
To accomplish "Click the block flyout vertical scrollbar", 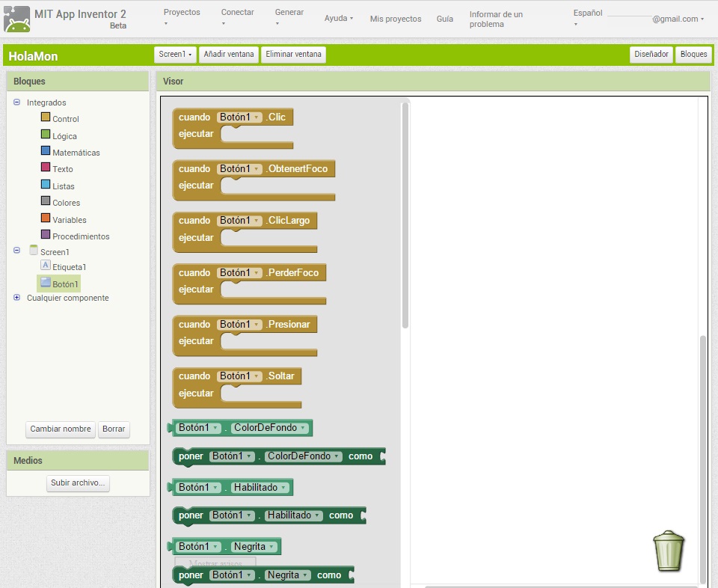I will click(405, 215).
